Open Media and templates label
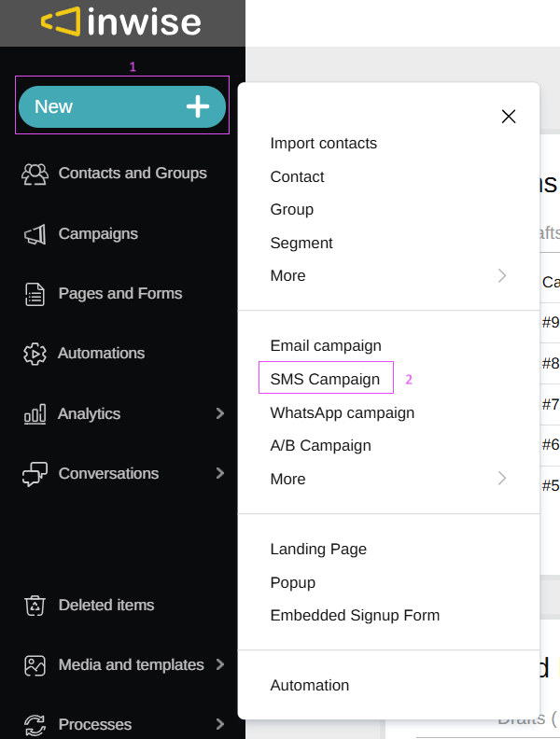This screenshot has width=560, height=739. coord(131,664)
